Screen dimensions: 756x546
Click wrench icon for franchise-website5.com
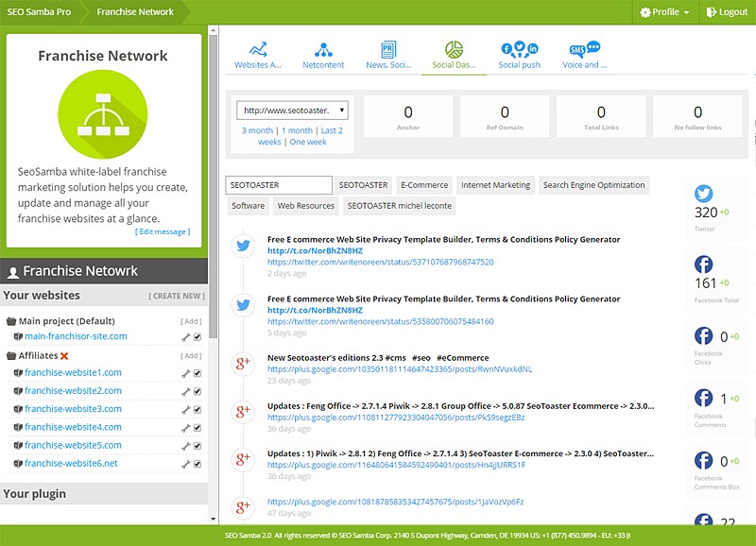(x=185, y=446)
